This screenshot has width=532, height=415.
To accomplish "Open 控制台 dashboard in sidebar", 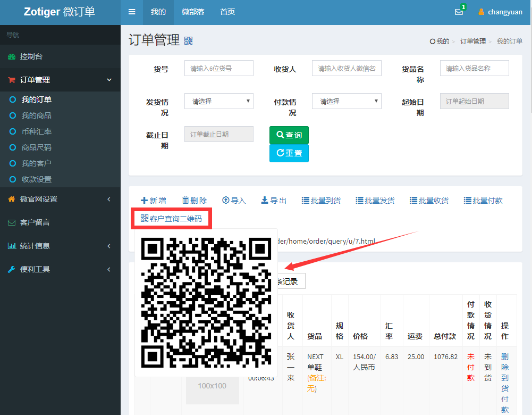I will pyautogui.click(x=60, y=57).
